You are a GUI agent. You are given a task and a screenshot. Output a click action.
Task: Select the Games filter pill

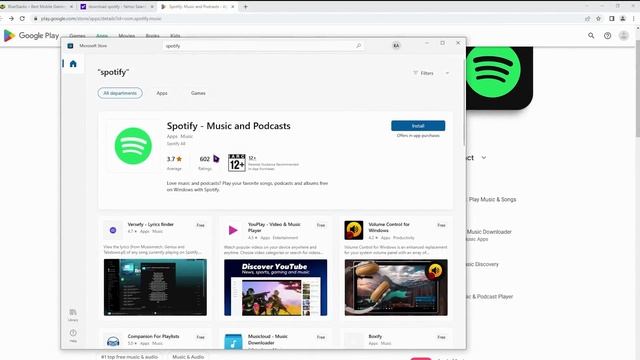pyautogui.click(x=198, y=93)
